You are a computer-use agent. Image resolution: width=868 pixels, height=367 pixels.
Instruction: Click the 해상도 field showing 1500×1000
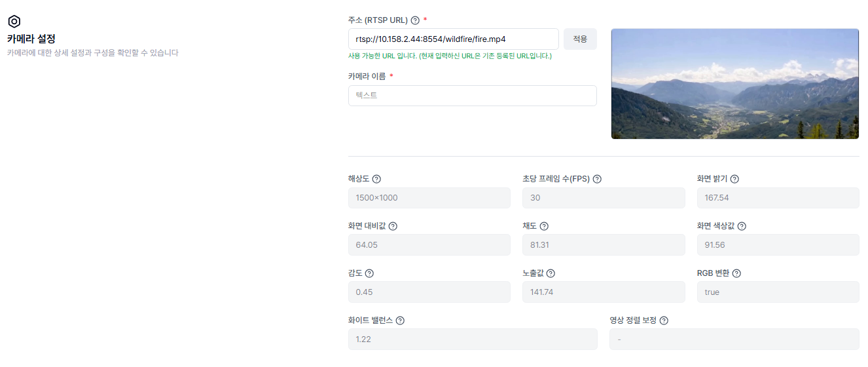tap(429, 198)
